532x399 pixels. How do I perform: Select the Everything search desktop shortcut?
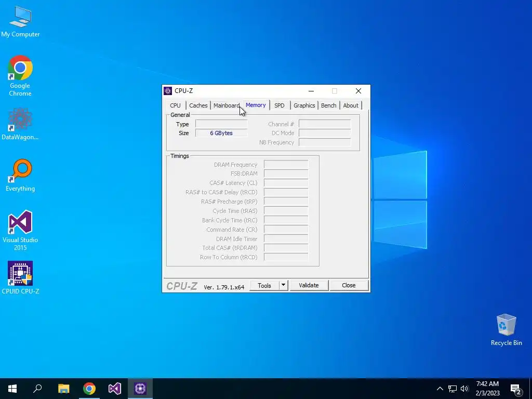click(x=20, y=176)
